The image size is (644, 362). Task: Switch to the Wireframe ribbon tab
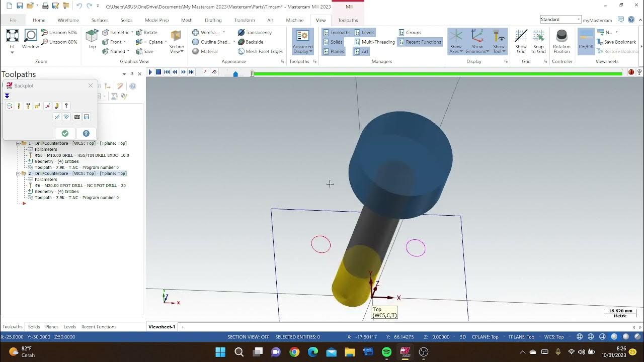pos(68,20)
